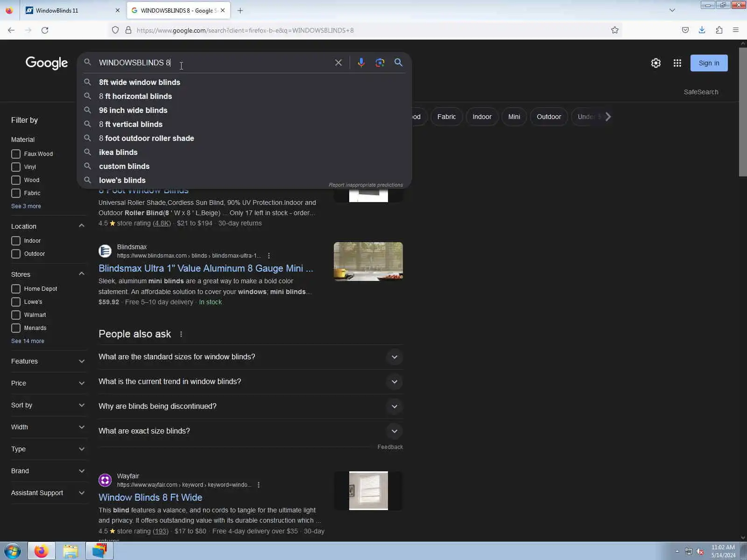Show 14 more store filters

tap(28, 341)
